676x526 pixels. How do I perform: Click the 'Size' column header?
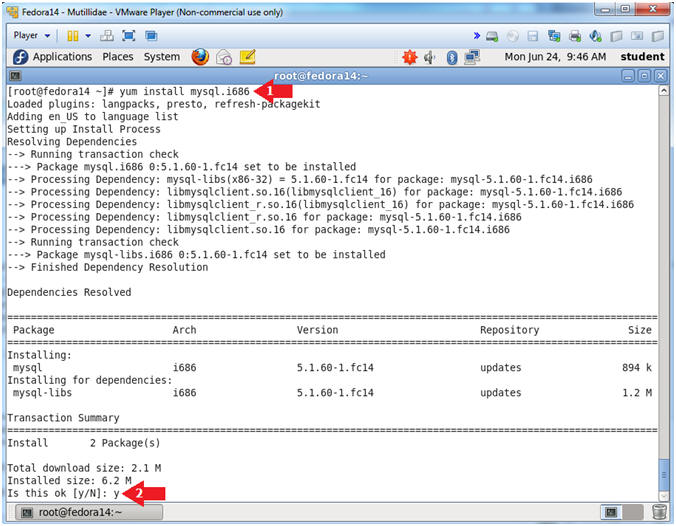pos(640,330)
